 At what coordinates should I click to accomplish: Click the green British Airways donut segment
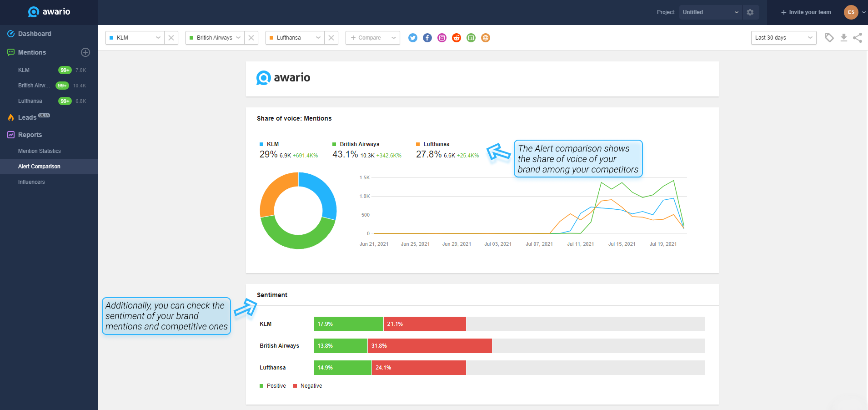[x=299, y=241]
